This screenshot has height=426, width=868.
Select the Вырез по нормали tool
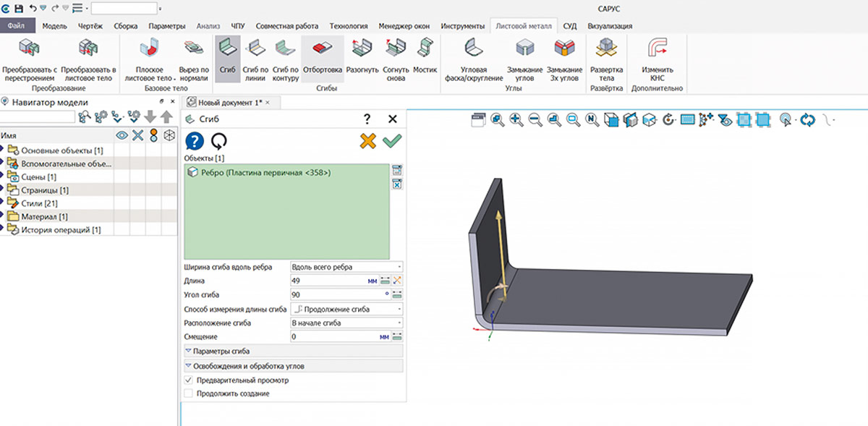pyautogui.click(x=194, y=59)
